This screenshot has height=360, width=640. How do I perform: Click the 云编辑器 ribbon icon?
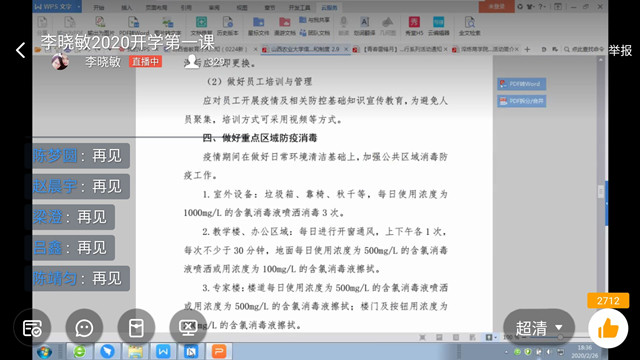click(x=438, y=26)
